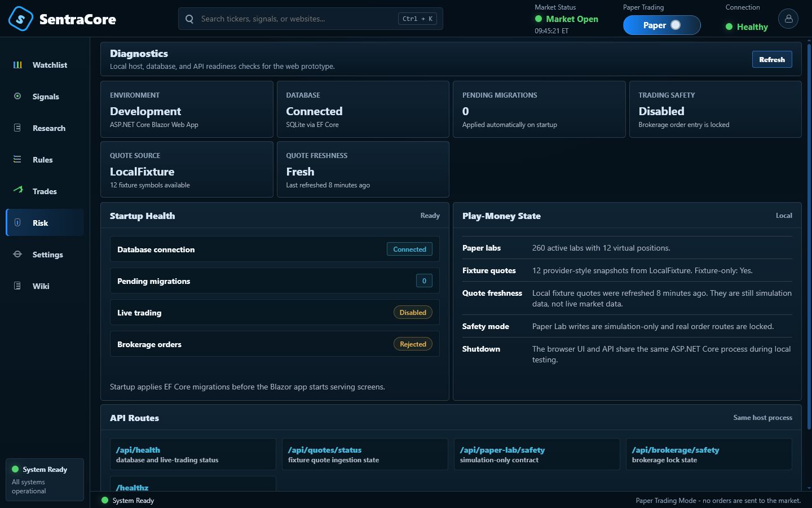Click the green Healthy connection dot

pos(729,27)
